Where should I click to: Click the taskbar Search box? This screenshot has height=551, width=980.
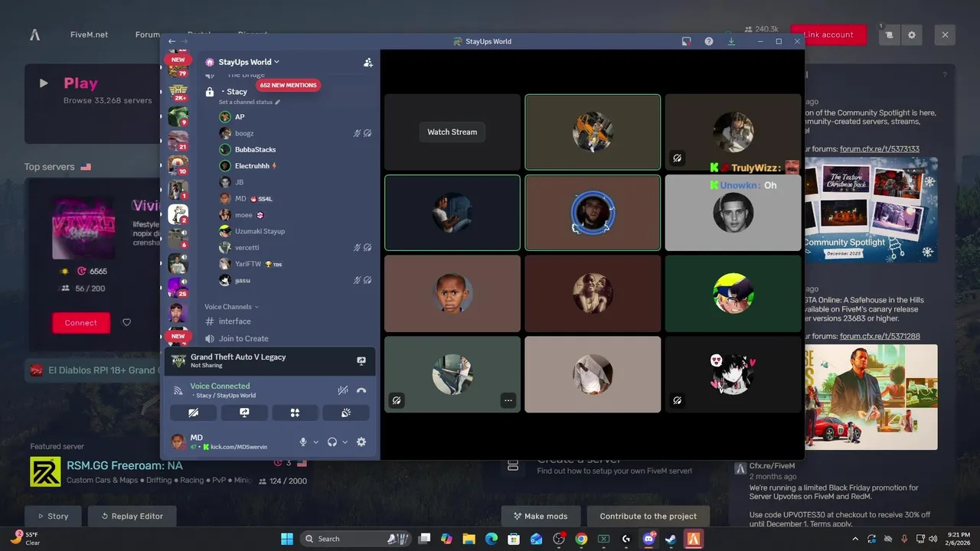[354, 539]
